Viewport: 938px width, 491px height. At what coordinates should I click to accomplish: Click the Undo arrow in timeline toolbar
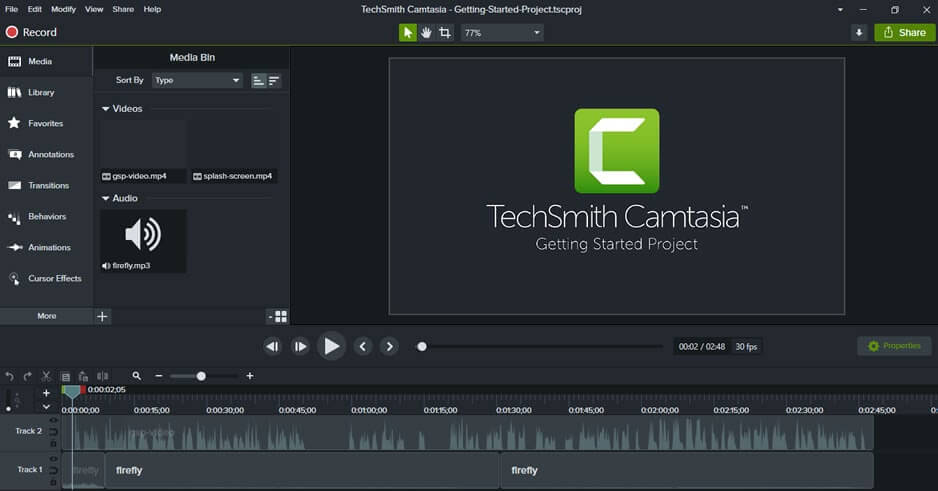tap(9, 376)
